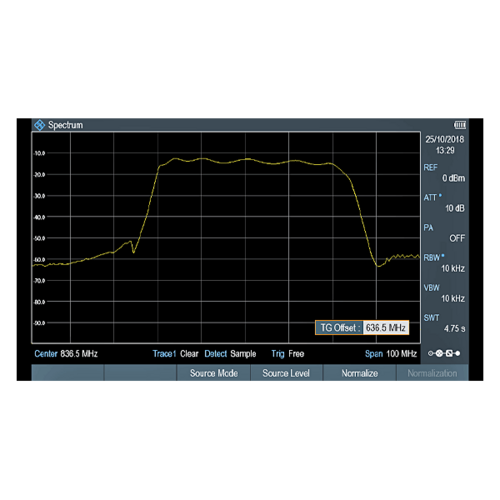The width and height of the screenshot is (500, 500).
Task: Edit the TG Offset 636.5 MHz field
Action: (x=386, y=328)
